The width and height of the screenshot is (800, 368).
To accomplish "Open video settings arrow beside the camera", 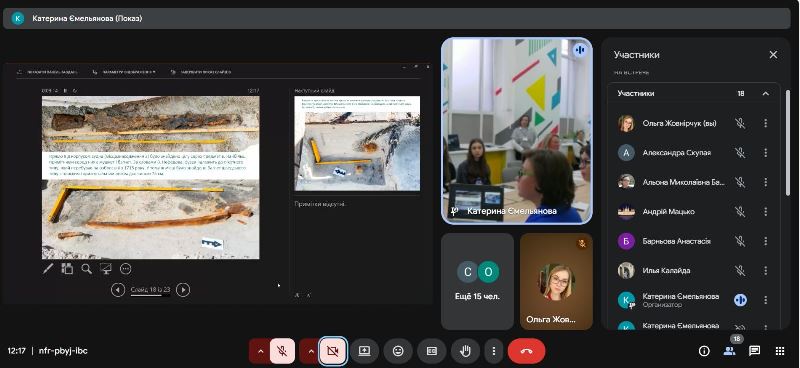I will tap(311, 351).
